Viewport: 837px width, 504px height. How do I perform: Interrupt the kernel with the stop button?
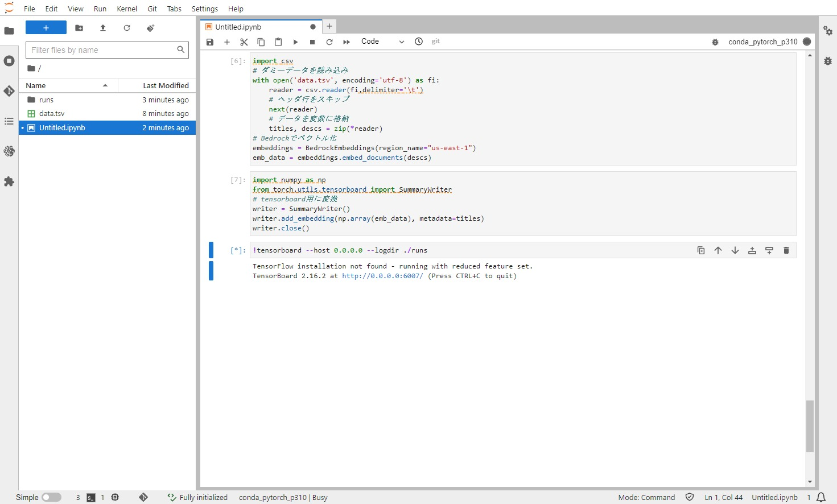click(312, 42)
